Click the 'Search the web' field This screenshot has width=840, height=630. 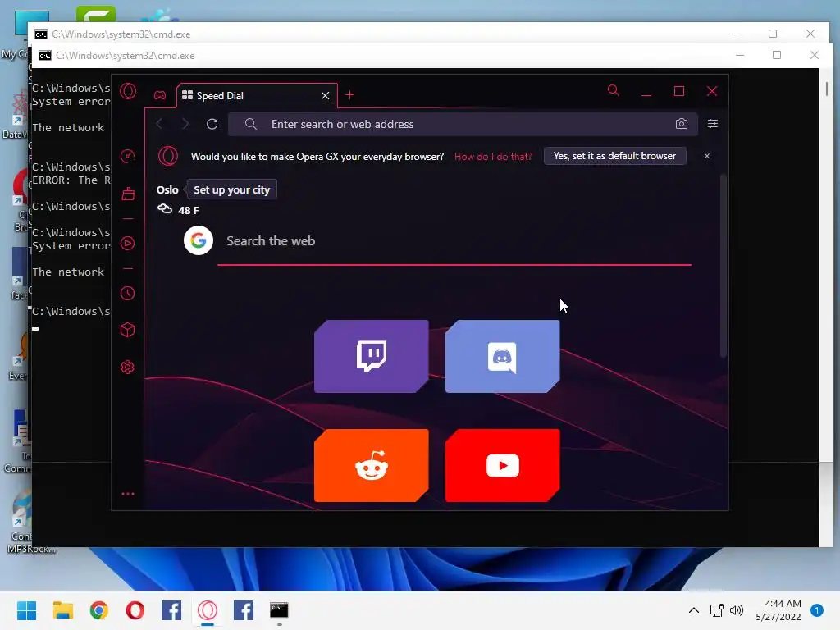[454, 241]
